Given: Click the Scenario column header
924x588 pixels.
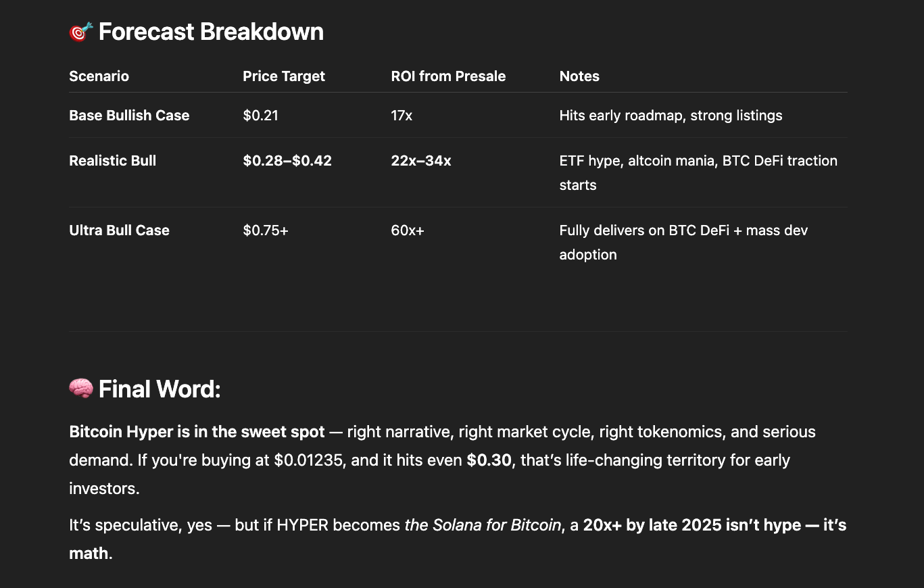Looking at the screenshot, I should pos(99,76).
